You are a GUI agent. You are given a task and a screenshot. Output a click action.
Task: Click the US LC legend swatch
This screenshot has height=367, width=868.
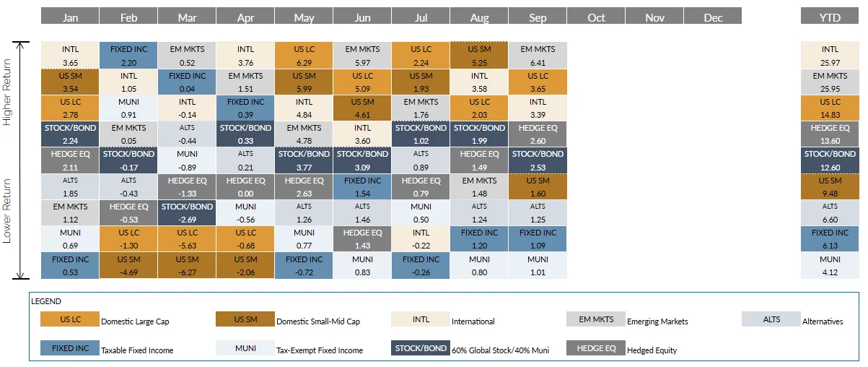point(70,319)
